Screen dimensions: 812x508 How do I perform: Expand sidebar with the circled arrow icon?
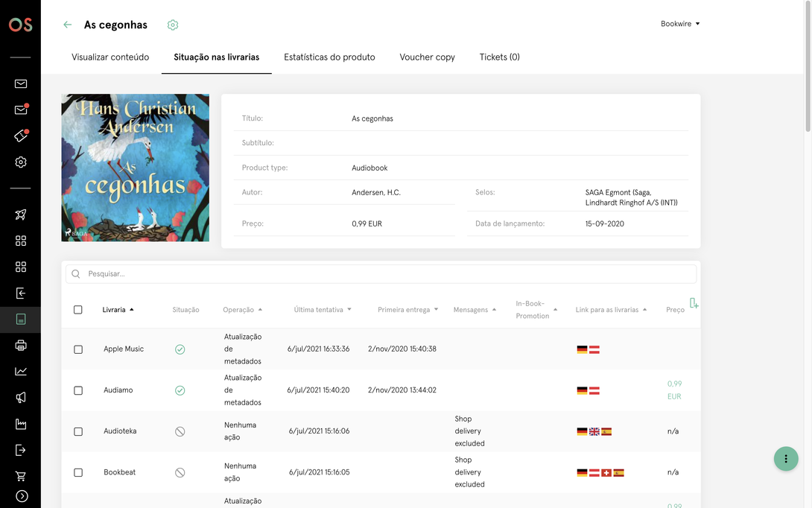[x=22, y=496]
